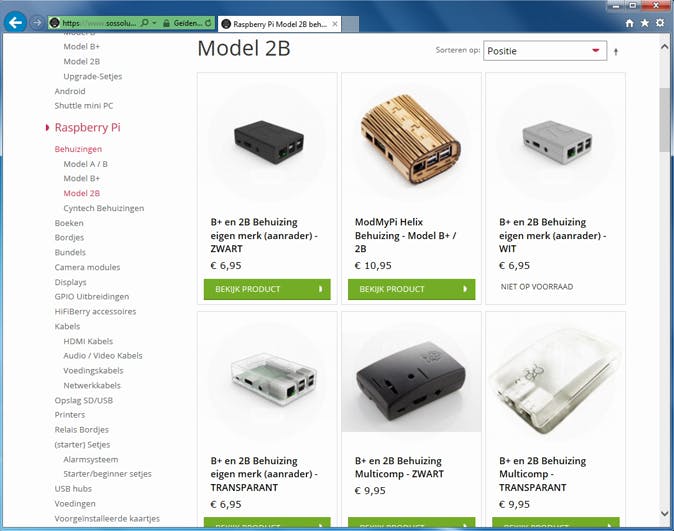Image resolution: width=674 pixels, height=531 pixels.
Task: Click the page scrollbar down arrow
Action: pyautogui.click(x=664, y=513)
